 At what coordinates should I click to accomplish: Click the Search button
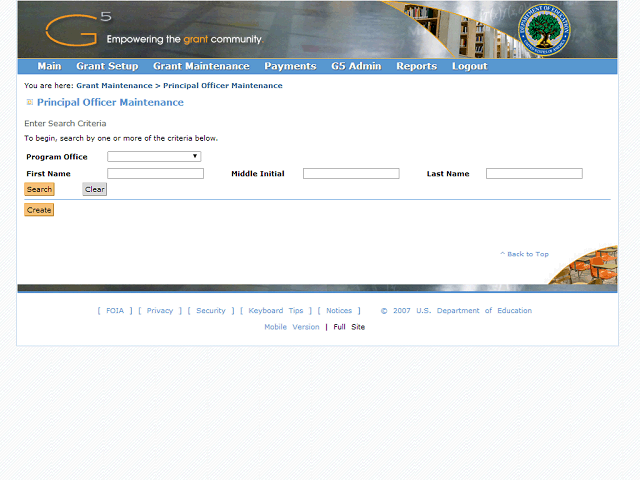point(39,189)
